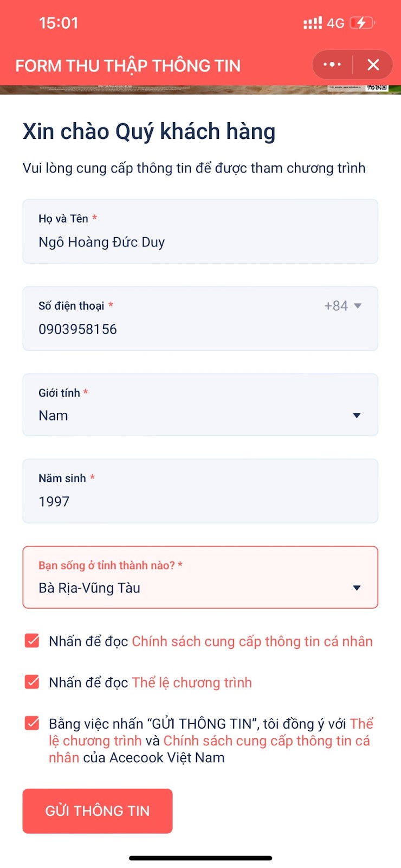Focus the Năm sinh birth year field

pos(200,501)
